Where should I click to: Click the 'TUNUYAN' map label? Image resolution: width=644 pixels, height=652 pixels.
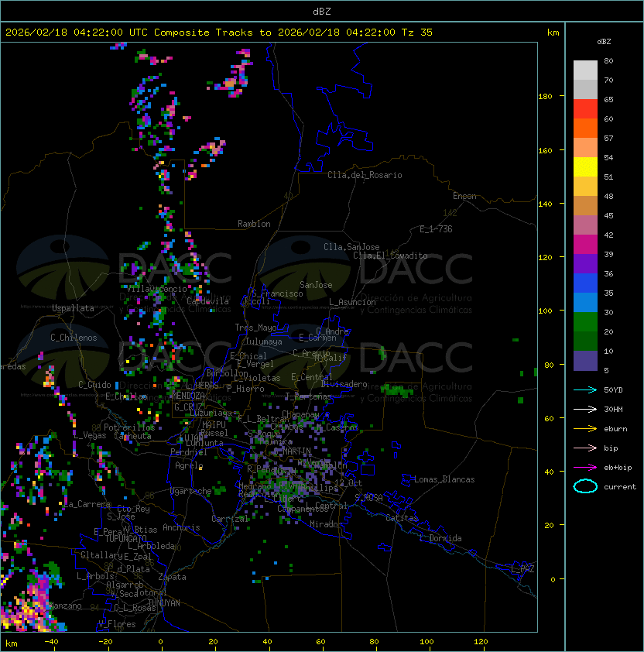click(164, 603)
